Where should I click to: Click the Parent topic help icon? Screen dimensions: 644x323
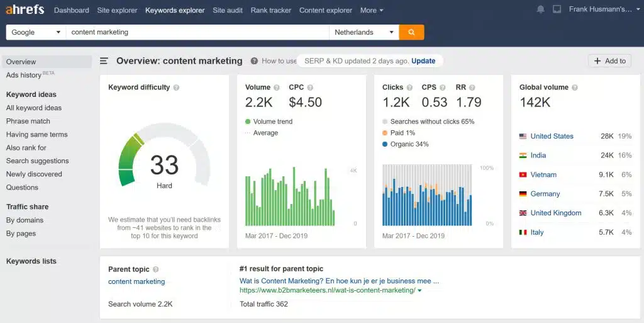(156, 269)
